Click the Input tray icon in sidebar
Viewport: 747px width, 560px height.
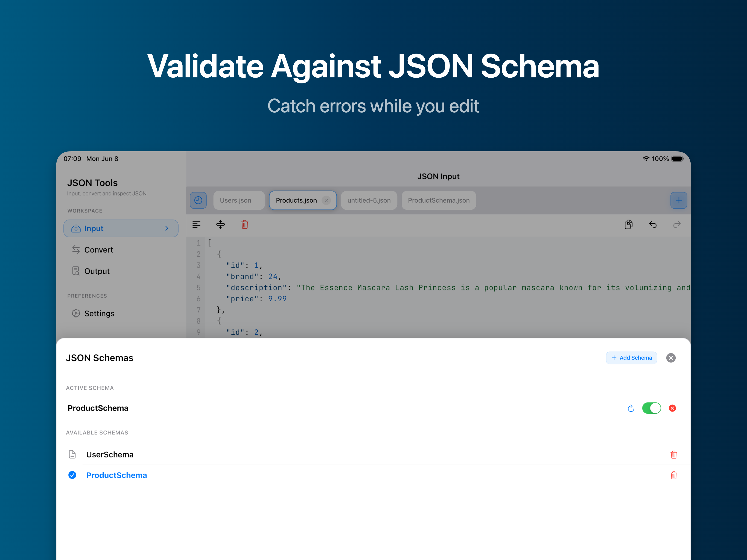tap(76, 229)
